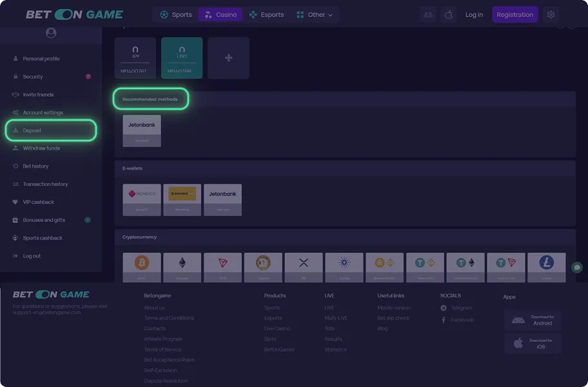Switch to the Casino tab
The height and width of the screenshot is (387, 588).
(x=220, y=15)
